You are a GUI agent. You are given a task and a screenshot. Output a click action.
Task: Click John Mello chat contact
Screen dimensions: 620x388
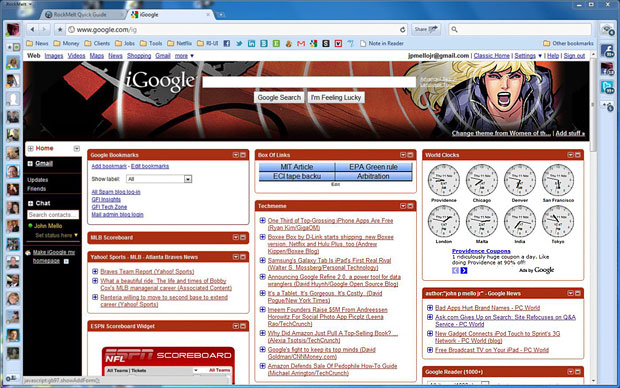tap(48, 226)
